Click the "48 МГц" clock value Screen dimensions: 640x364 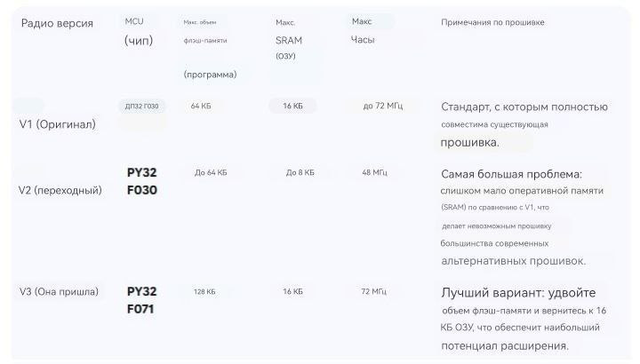point(375,173)
